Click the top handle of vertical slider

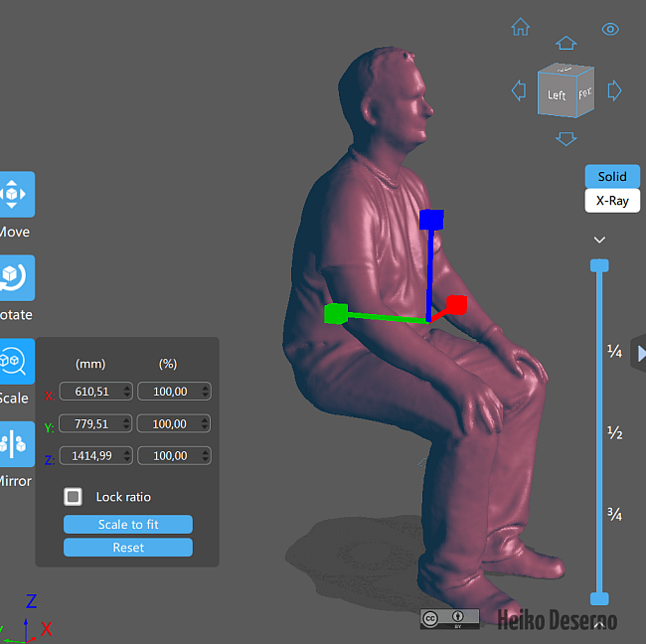click(x=599, y=265)
